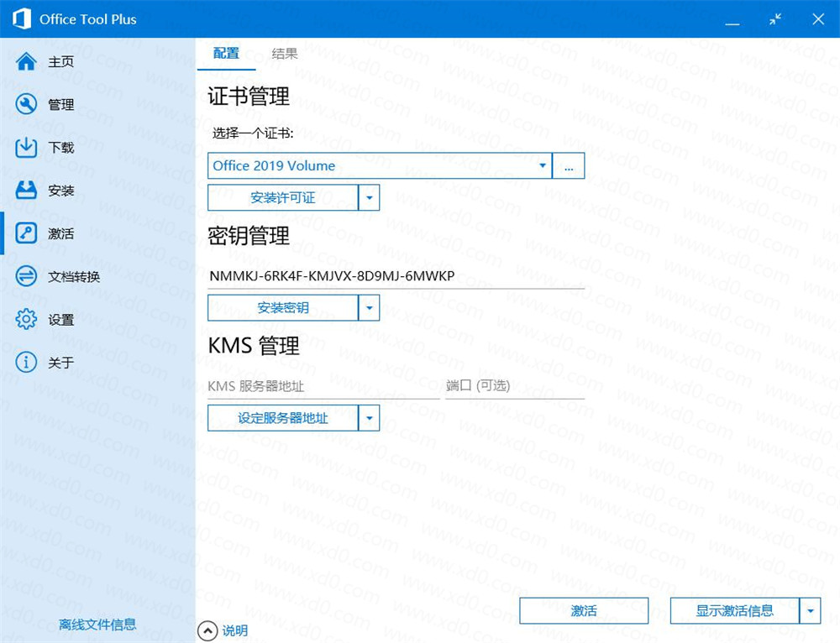This screenshot has width=840, height=643.
Task: Expand the arrow beside 安装密钥
Action: 369,308
